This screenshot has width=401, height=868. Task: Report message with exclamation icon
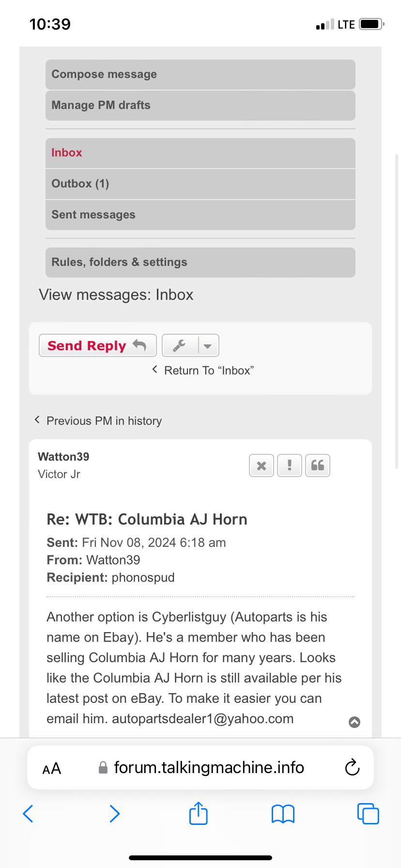[290, 466]
